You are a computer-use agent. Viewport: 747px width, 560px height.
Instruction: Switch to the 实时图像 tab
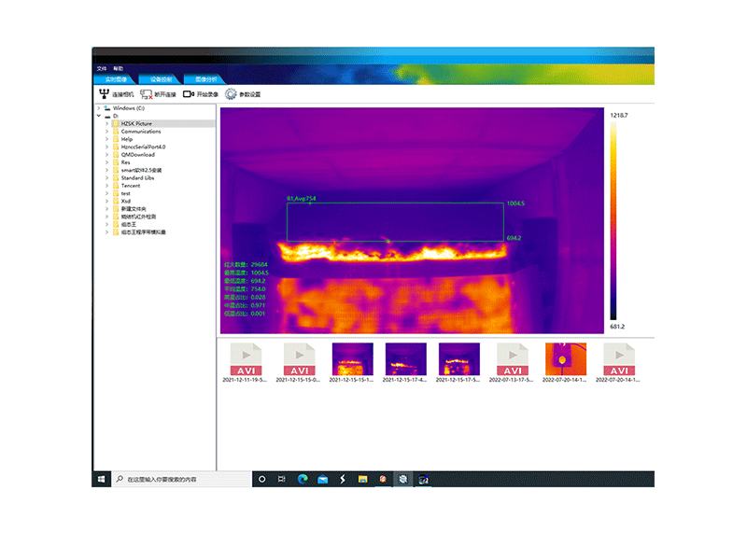116,79
